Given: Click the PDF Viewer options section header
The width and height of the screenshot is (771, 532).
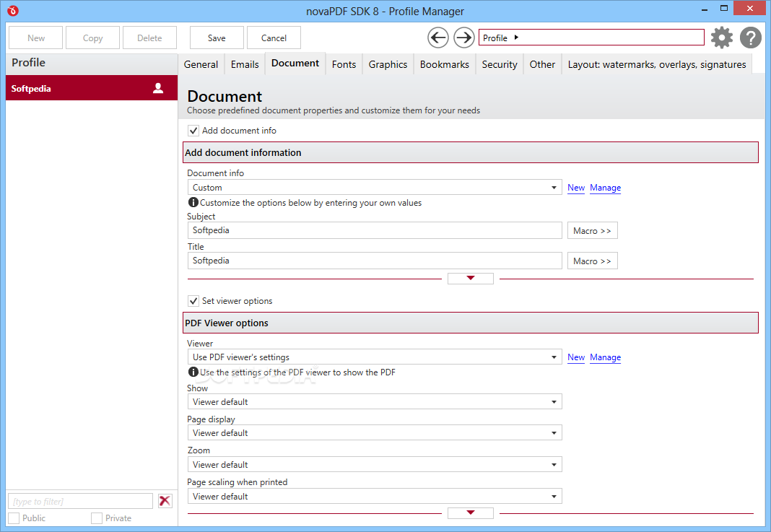Looking at the screenshot, I should 471,323.
